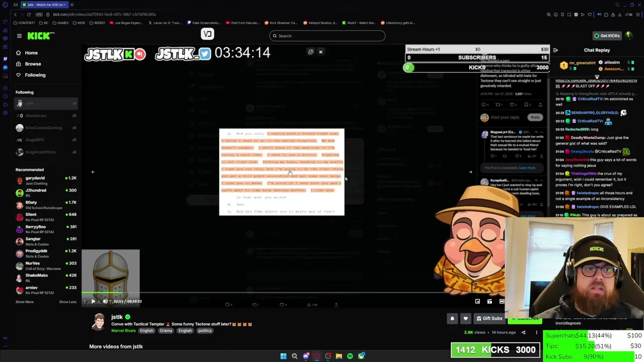644x362 pixels.
Task: Open the BerryyBoo recommended channel
Action: click(x=46, y=229)
